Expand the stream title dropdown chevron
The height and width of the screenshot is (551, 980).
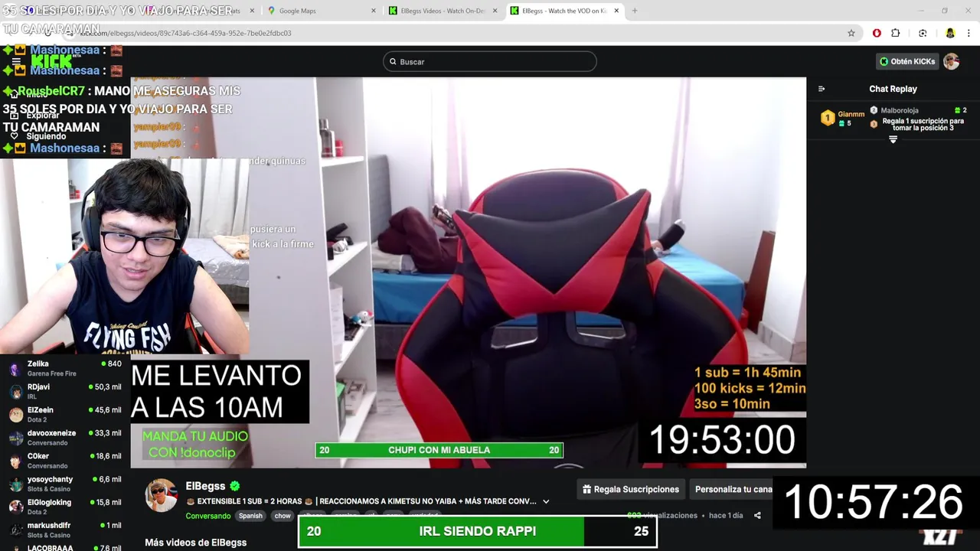pos(546,501)
